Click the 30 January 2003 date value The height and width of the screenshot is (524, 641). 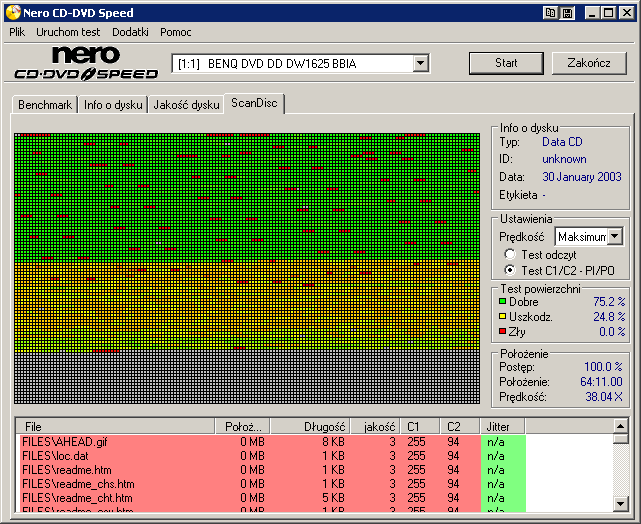coord(582,177)
